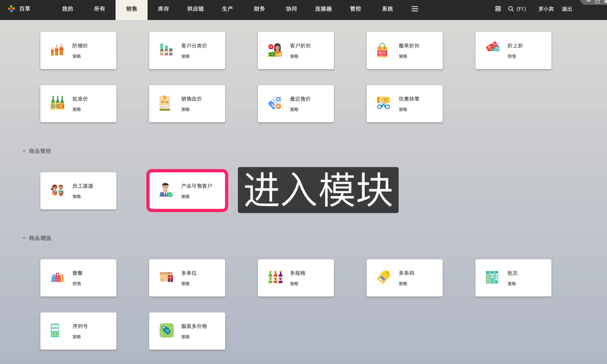This screenshot has height=364, width=607.
Task: Click the 批次 card title
Action: pyautogui.click(x=513, y=273)
